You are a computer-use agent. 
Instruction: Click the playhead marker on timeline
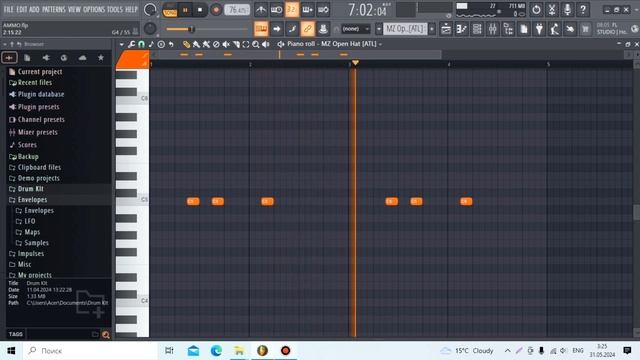click(x=355, y=62)
